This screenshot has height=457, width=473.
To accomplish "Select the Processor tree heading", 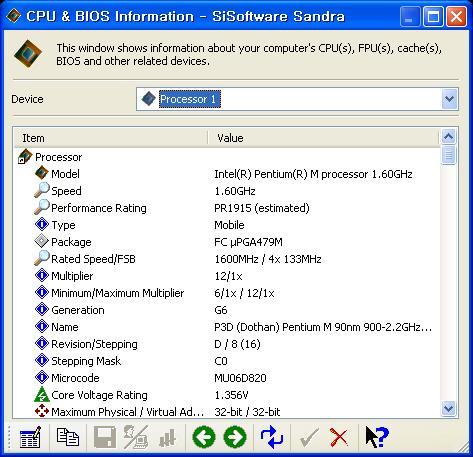I will pyautogui.click(x=59, y=157).
